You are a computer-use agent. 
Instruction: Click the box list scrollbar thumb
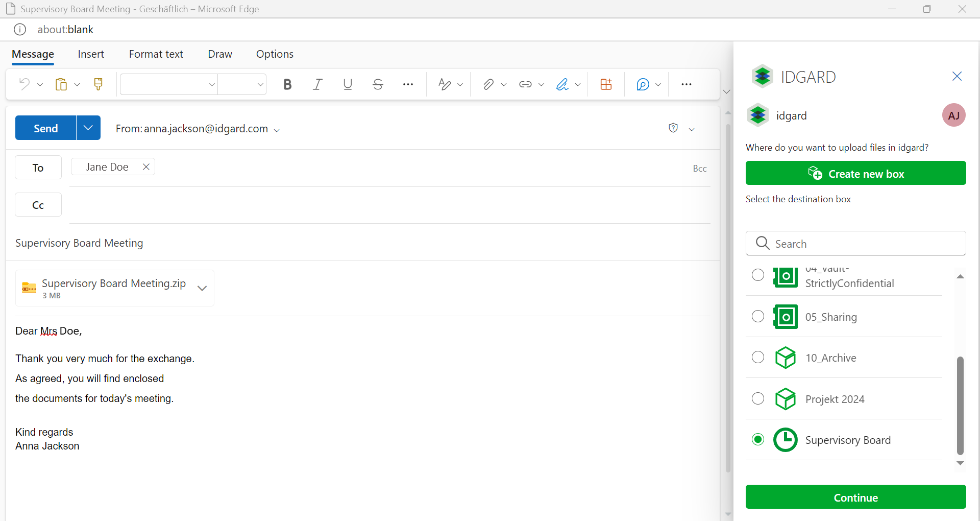tap(960, 406)
